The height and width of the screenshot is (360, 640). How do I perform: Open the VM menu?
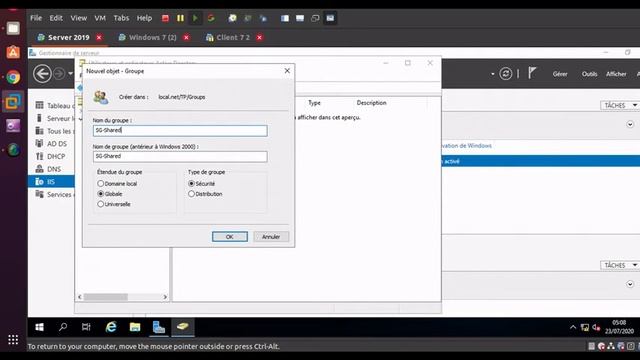(x=100, y=18)
